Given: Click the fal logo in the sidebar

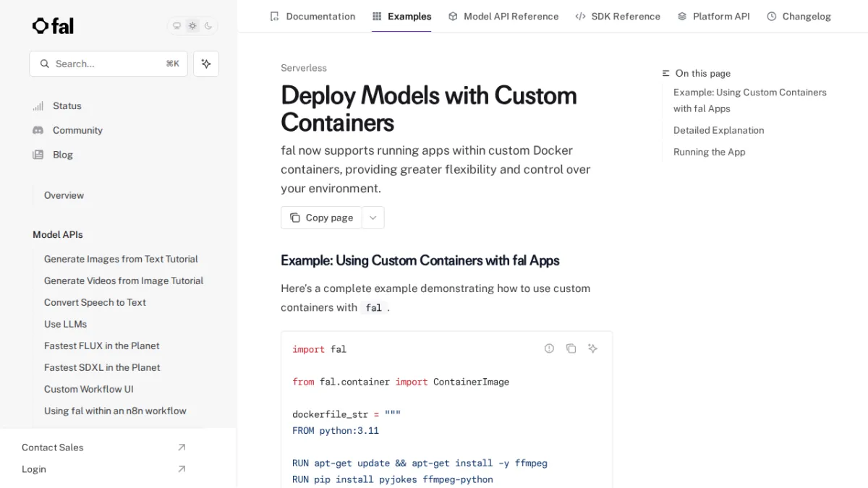Looking at the screenshot, I should 53,26.
